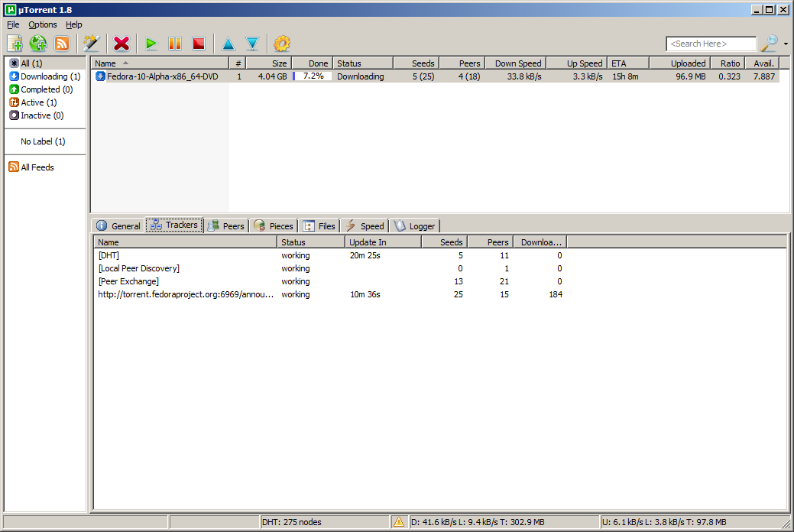The image size is (794, 532).
Task: Sort torrents by # queue column
Action: (x=238, y=63)
